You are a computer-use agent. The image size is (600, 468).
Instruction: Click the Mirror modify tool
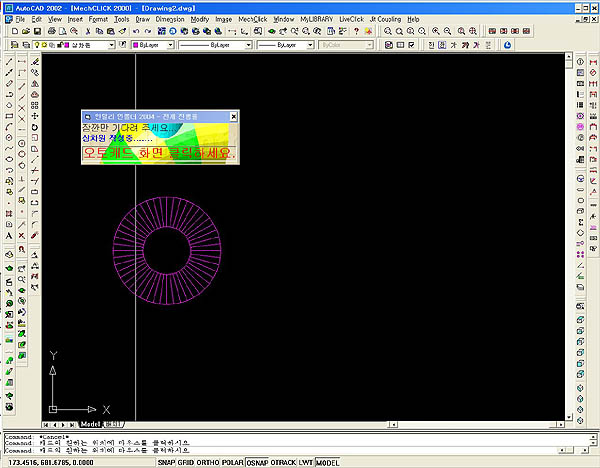pos(35,83)
